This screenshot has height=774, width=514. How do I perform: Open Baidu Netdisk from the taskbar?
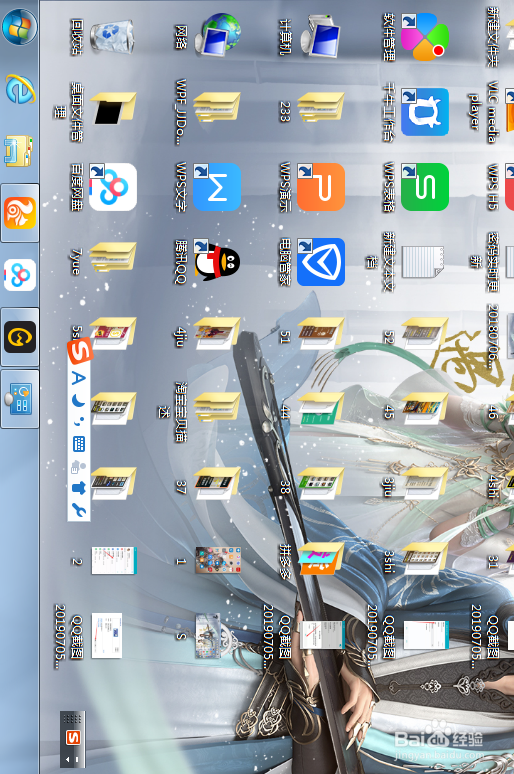pyautogui.click(x=20, y=275)
